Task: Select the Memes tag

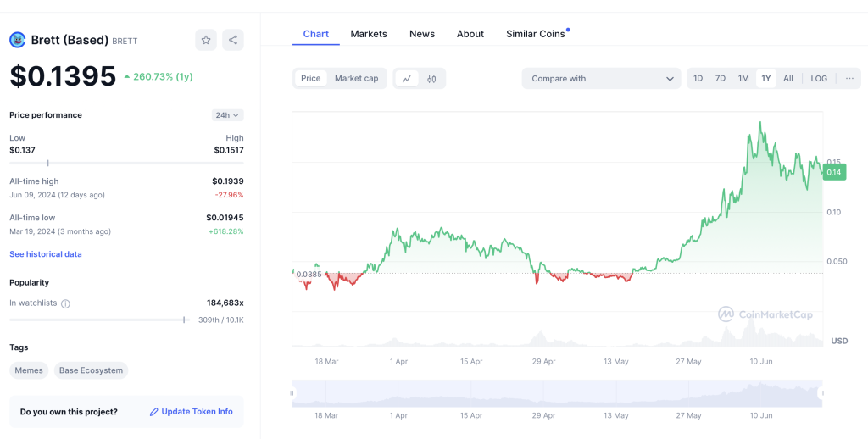Action: tap(29, 370)
